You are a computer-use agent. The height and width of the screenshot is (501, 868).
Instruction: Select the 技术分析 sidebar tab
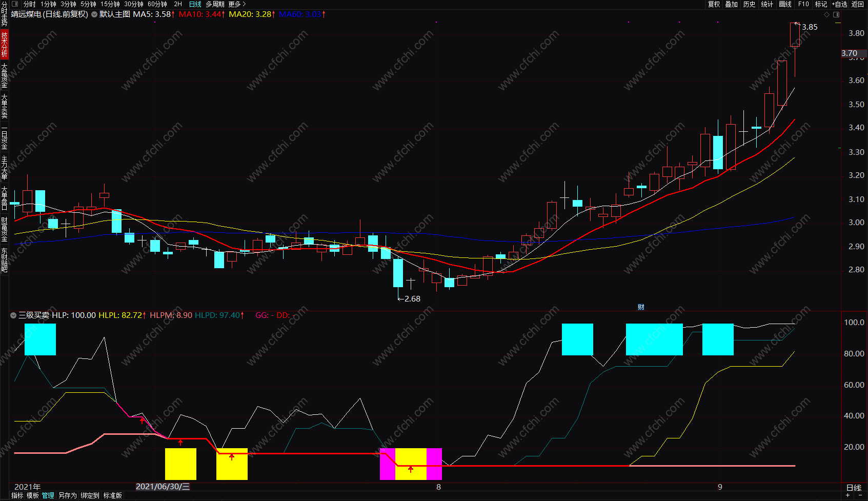click(x=4, y=44)
